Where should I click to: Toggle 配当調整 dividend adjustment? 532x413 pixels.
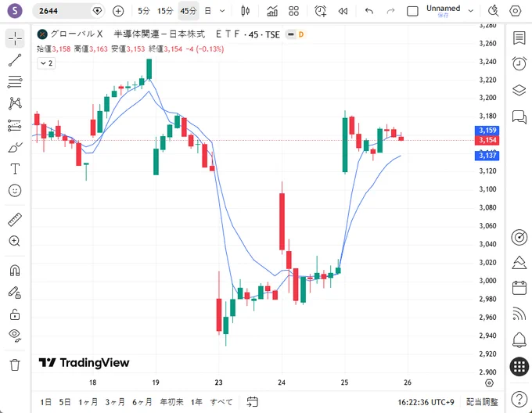pos(482,402)
